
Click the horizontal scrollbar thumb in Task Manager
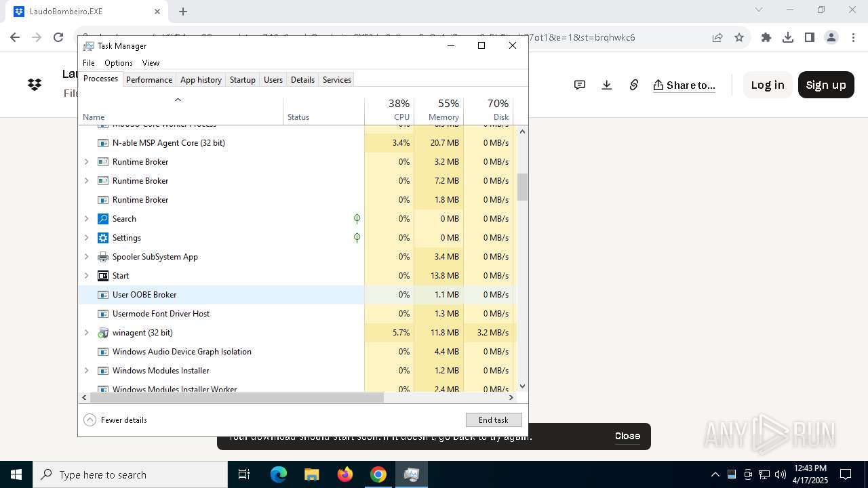tap(236, 398)
